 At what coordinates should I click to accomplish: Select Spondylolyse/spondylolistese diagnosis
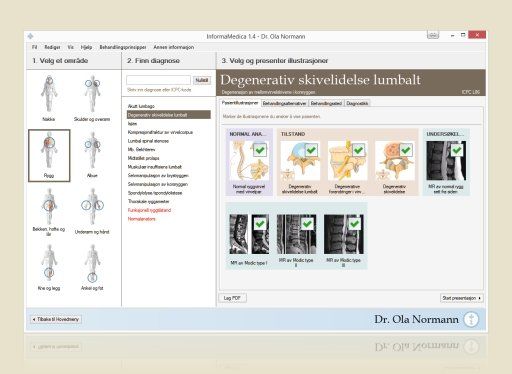coord(155,193)
